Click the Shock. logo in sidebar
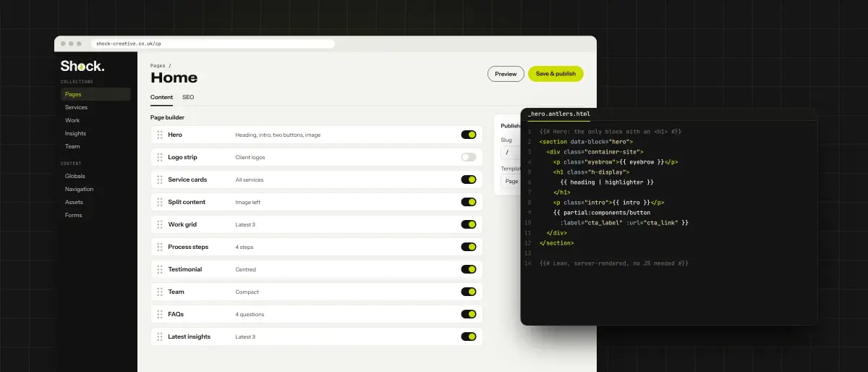This screenshot has height=372, width=868. [x=82, y=66]
